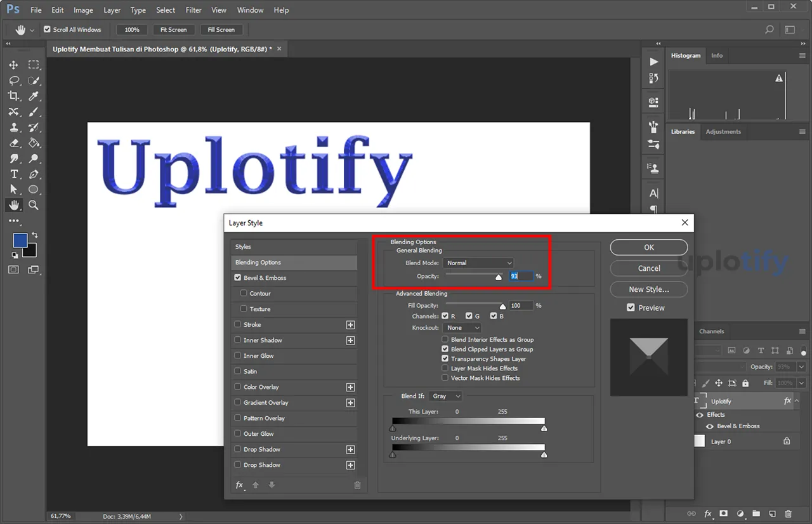Select the Dodge tool

(x=34, y=159)
